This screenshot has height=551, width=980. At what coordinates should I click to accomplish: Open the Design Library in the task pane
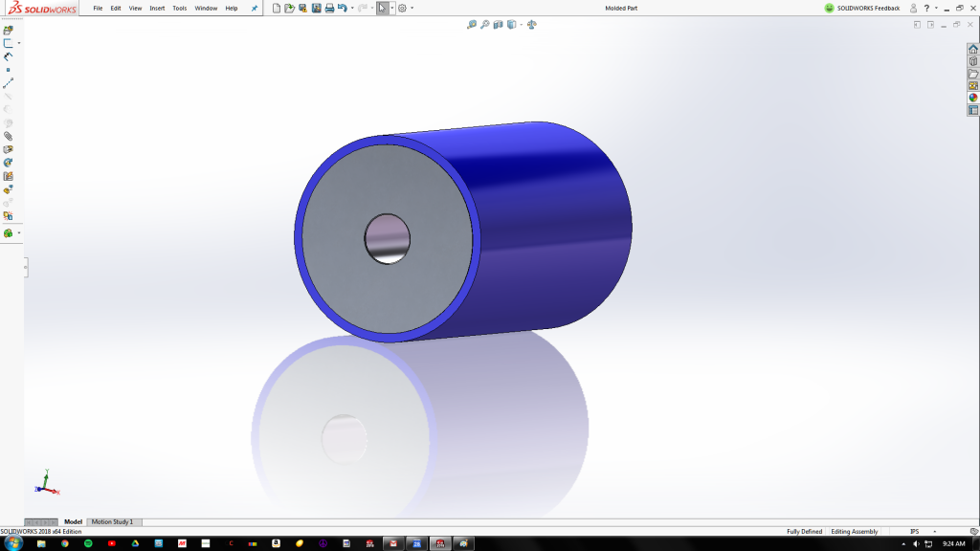click(971, 60)
